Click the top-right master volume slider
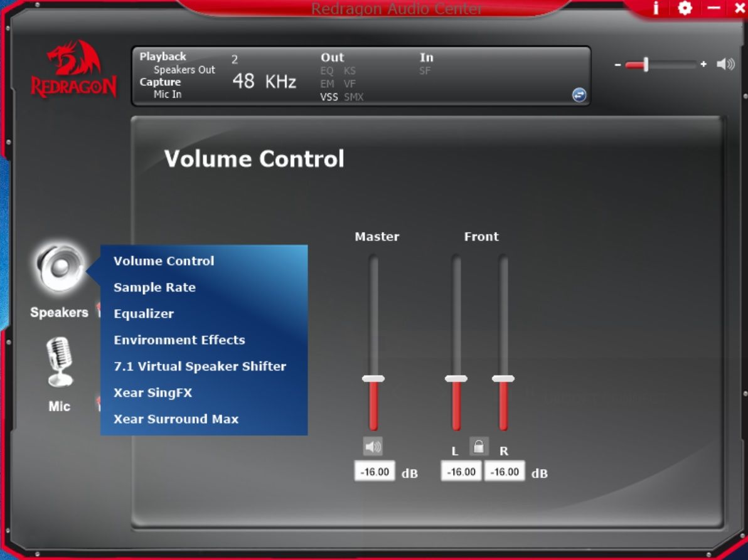 [x=660, y=65]
